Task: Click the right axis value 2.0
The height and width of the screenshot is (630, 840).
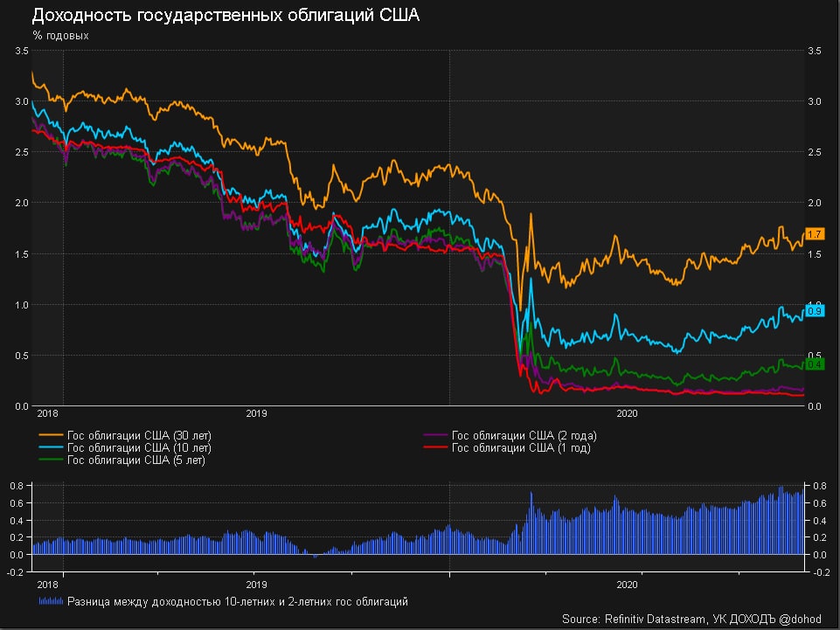Action: (x=815, y=203)
